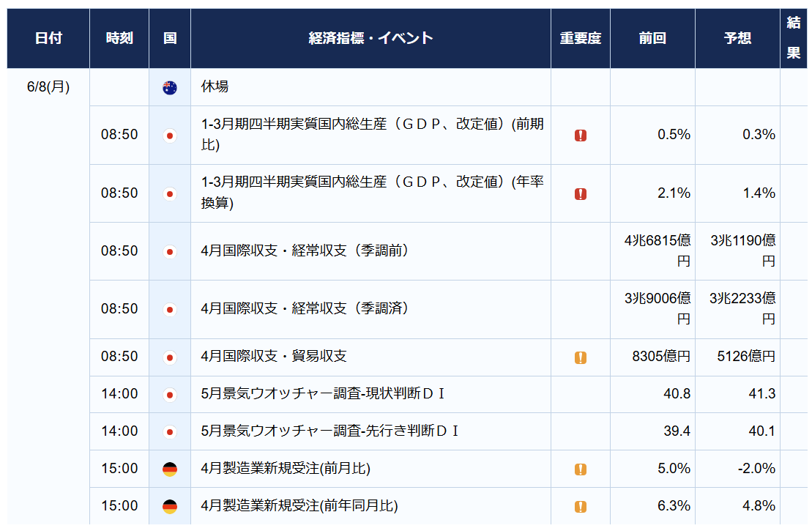Viewport: 812px width, 531px height.
Task: Click the 結果 column header
Action: 794,38
